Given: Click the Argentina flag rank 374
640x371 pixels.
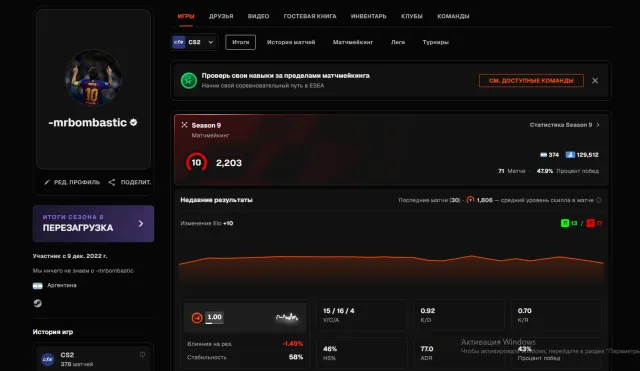Looking at the screenshot, I should tap(549, 155).
